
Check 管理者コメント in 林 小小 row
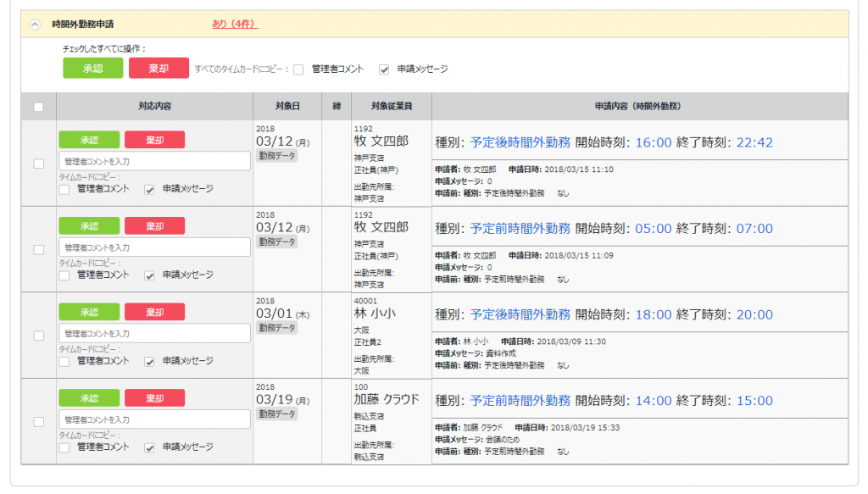(x=64, y=361)
